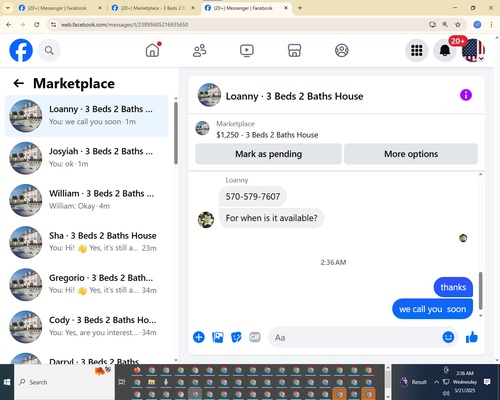Click the $1,250 - 3 Beds 2 Baths House listing

pos(267,135)
